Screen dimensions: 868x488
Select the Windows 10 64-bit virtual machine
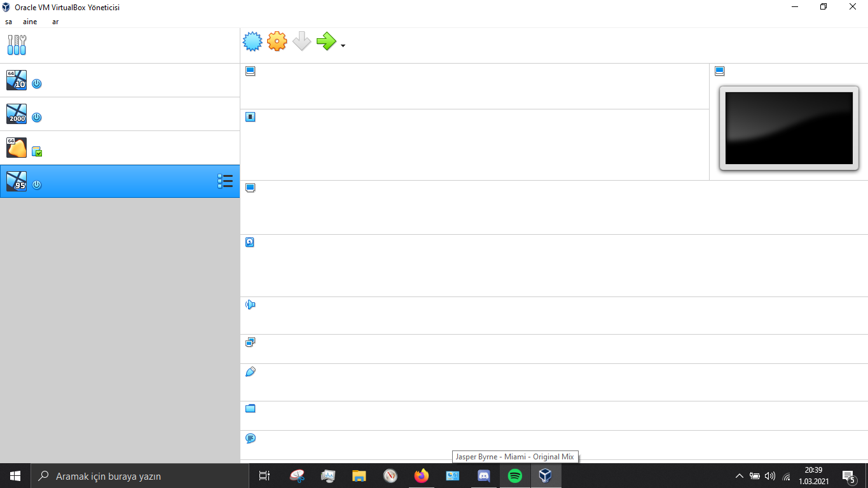coord(120,80)
